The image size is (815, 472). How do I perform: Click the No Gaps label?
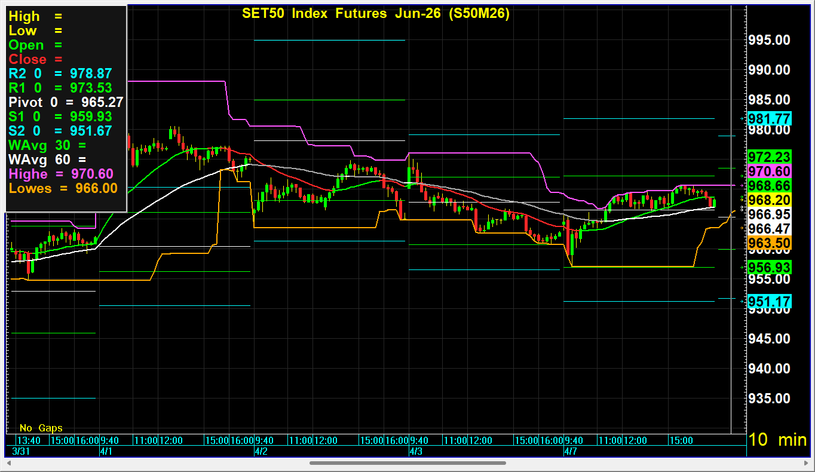[40, 426]
